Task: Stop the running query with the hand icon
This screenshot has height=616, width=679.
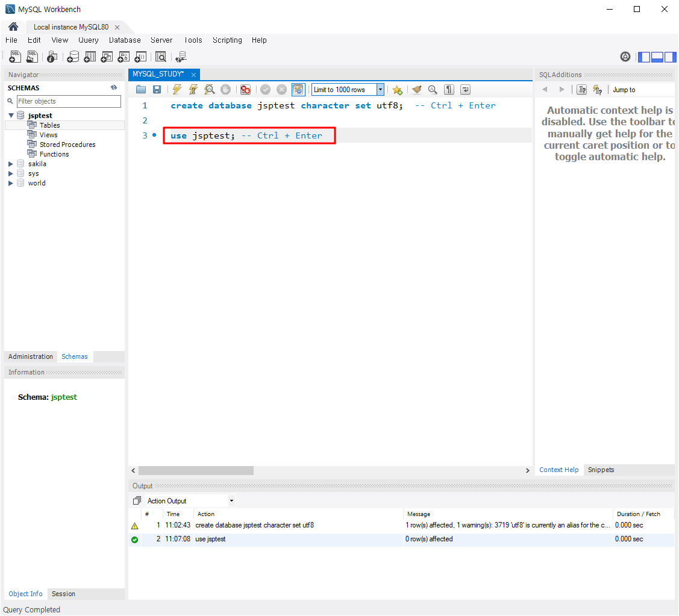Action: (x=225, y=90)
